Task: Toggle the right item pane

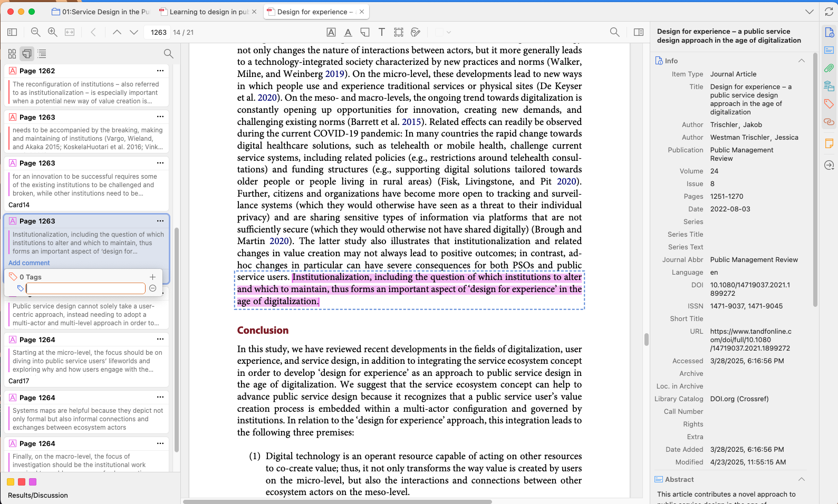Action: 639,32
